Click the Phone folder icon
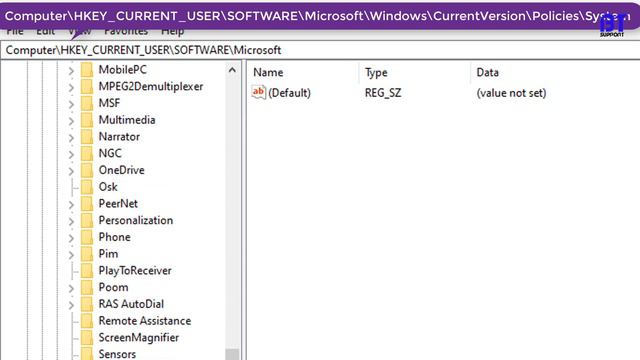The image size is (640, 360). coord(87,237)
